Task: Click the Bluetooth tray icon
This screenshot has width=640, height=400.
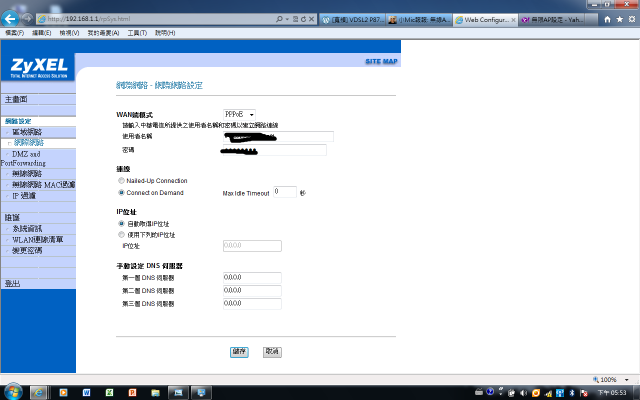Action: click(572, 393)
